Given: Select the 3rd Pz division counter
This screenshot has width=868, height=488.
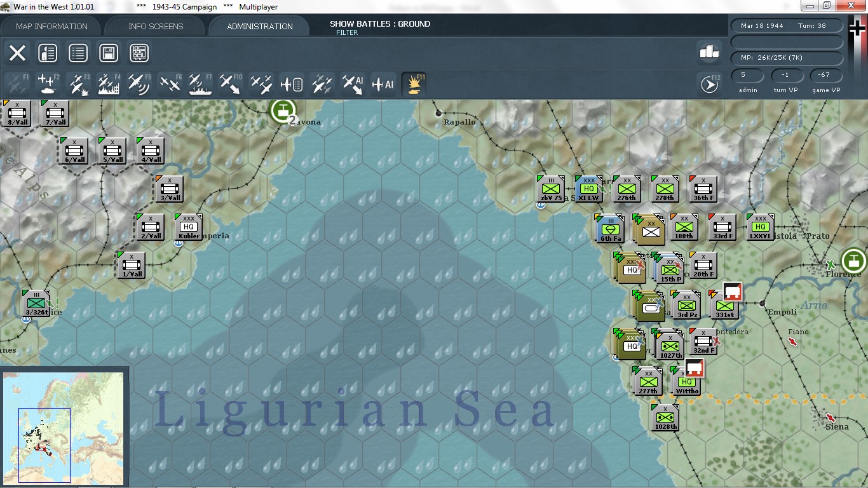Looking at the screenshot, I should pos(687,305).
